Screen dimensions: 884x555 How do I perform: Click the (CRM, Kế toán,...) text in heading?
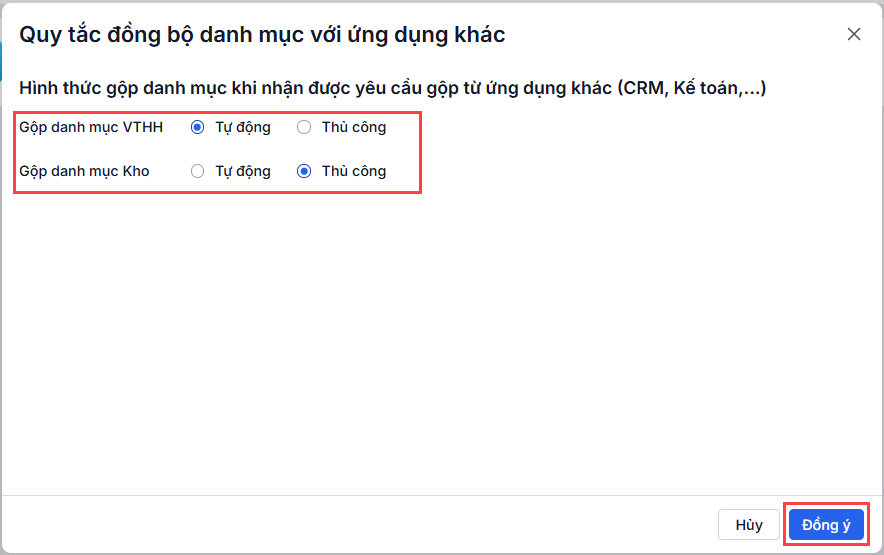[692, 89]
